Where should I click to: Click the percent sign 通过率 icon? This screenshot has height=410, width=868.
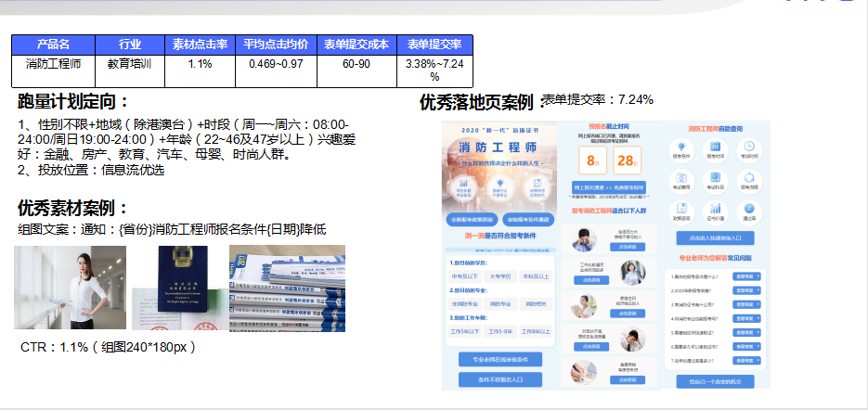click(x=749, y=212)
